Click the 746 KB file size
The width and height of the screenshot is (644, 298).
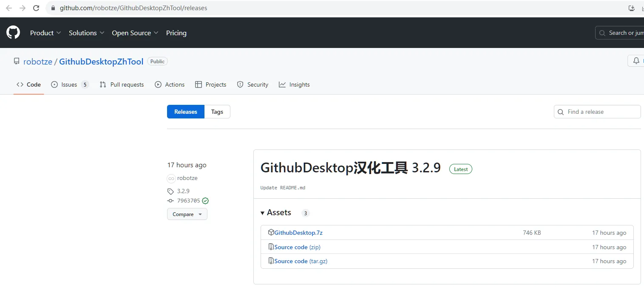532,233
